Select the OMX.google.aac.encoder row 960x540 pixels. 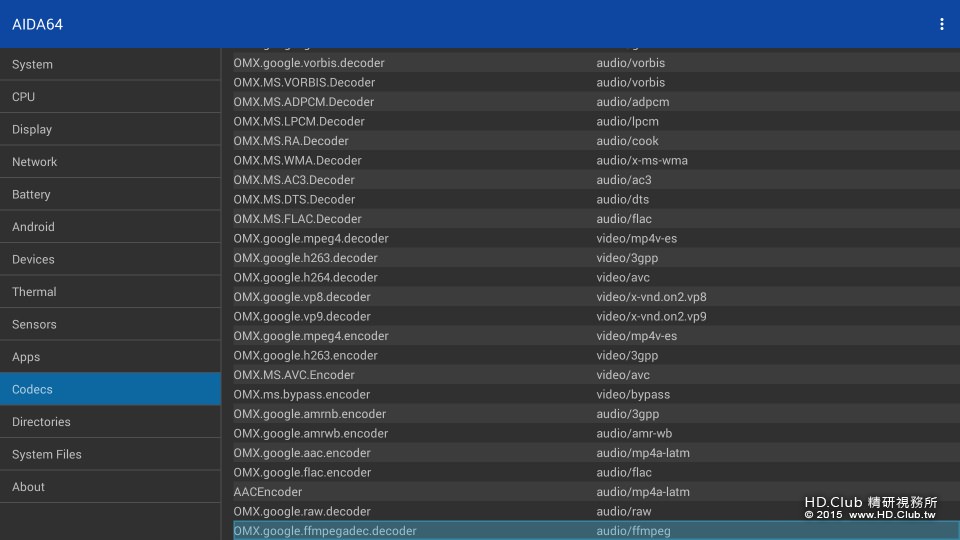click(x=596, y=453)
